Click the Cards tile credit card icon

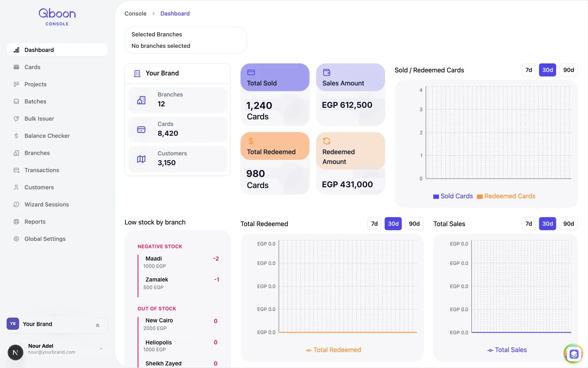click(141, 130)
